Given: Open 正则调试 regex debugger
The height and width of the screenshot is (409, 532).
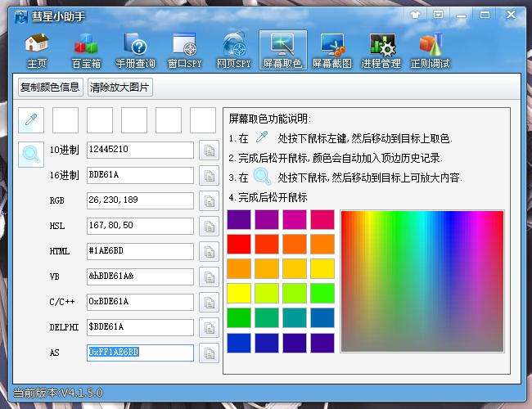Looking at the screenshot, I should pos(430,51).
